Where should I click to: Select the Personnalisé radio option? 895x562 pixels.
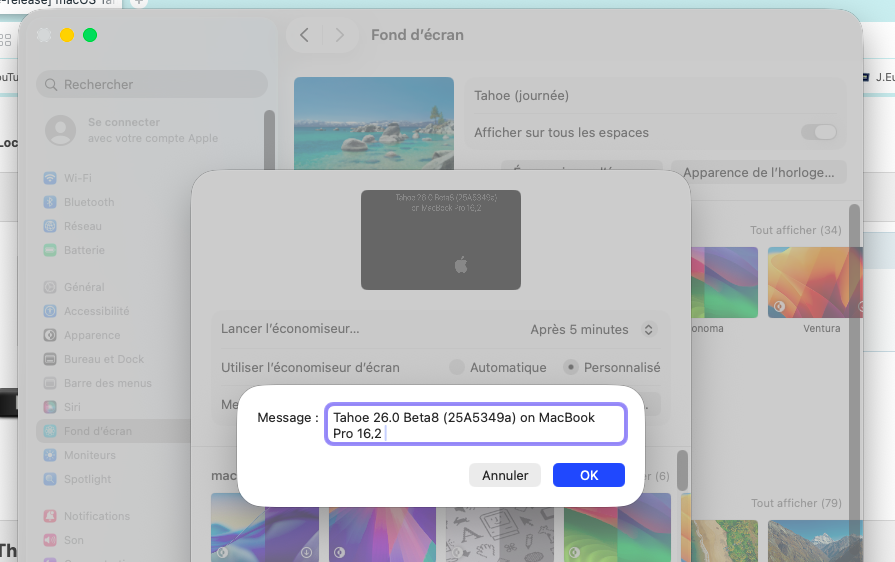(571, 367)
